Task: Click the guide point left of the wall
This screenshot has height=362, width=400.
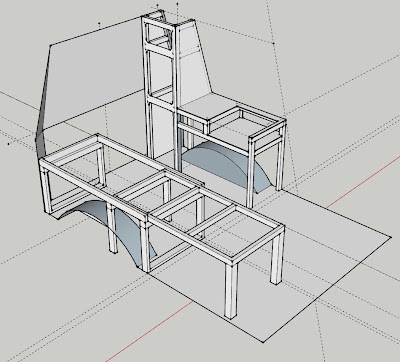Action: pos(9,144)
